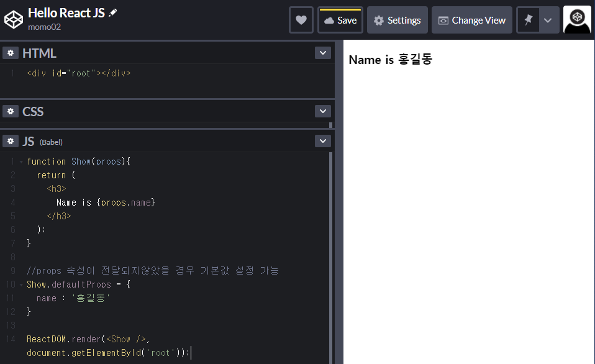
Task: Click the name : '홍길동' line
Action: coord(73,298)
